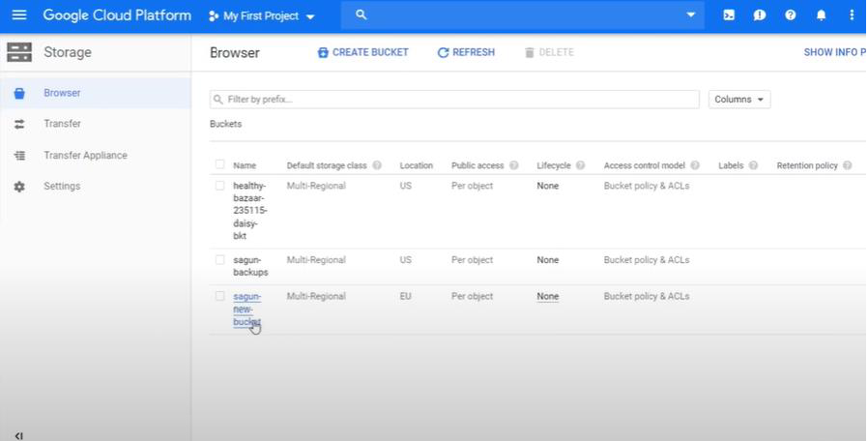Click the CREATE BUCKET button

[x=362, y=52]
